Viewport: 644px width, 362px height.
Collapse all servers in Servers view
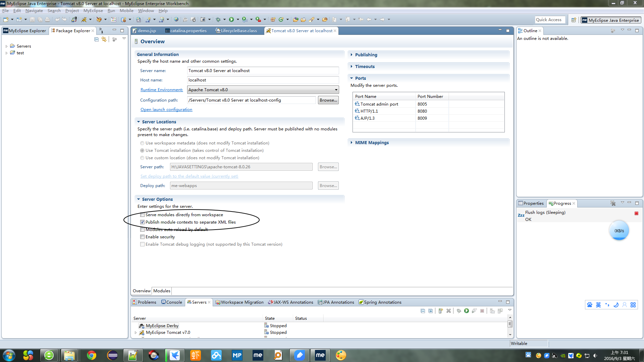point(423,311)
